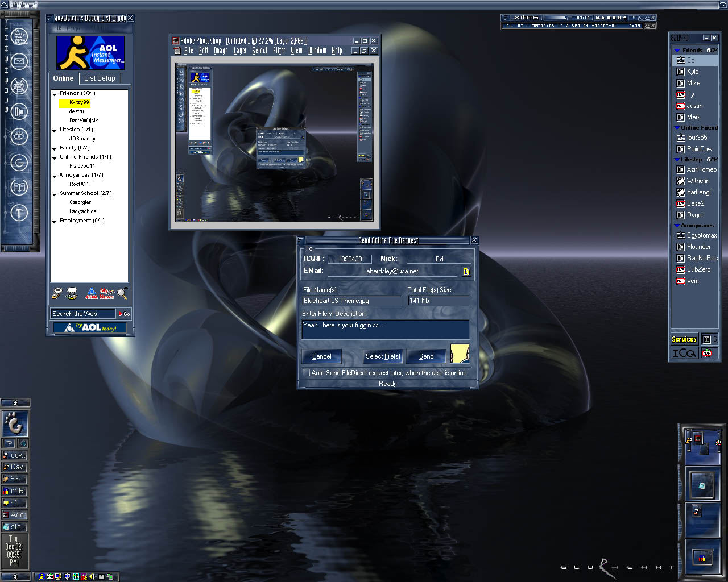Click XMMS play button

click(603, 18)
